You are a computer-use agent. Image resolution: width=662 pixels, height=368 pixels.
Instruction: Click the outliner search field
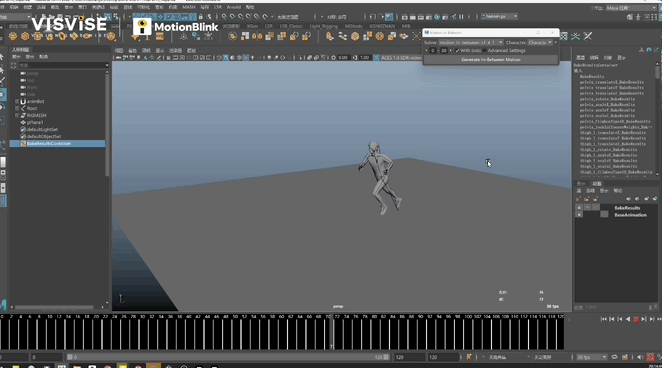point(63,65)
